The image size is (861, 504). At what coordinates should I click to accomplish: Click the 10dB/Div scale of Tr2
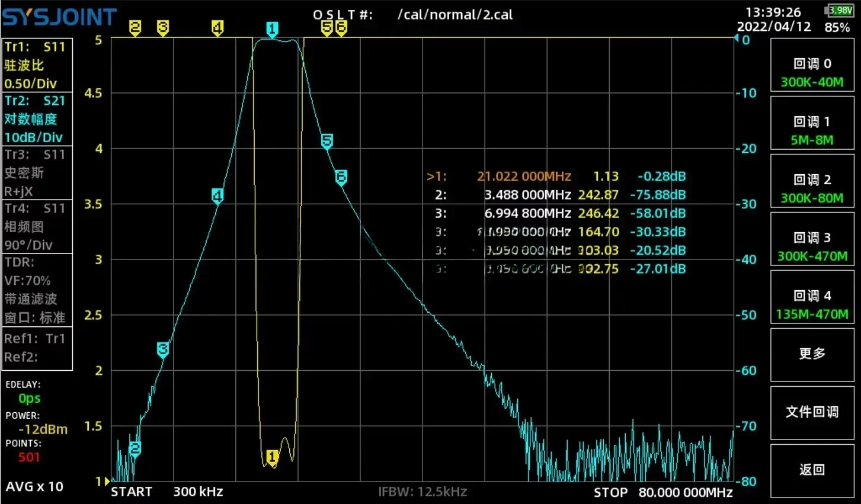33,137
